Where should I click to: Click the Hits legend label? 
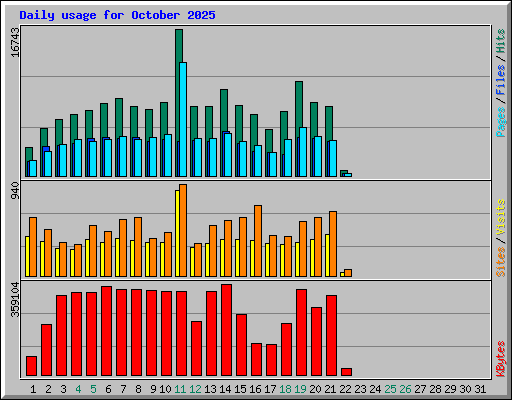pos(501,41)
